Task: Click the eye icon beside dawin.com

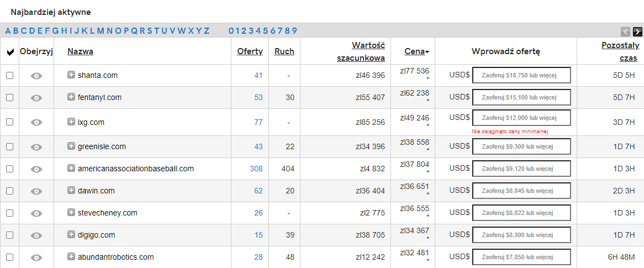Action: point(36,191)
